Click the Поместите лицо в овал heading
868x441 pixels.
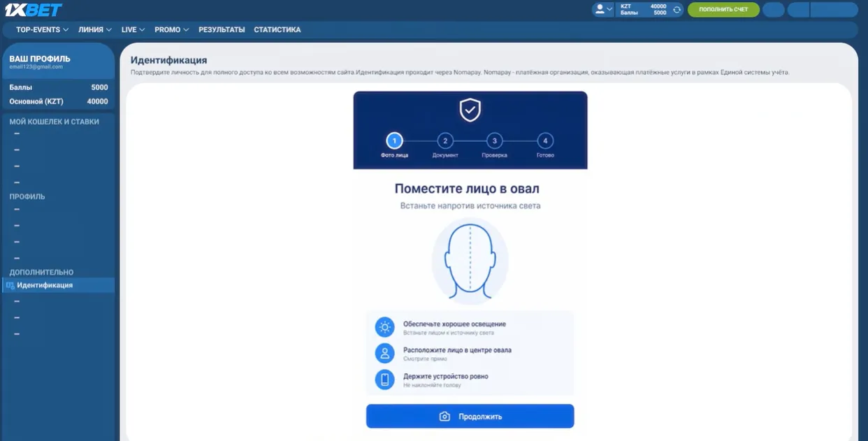(x=467, y=189)
